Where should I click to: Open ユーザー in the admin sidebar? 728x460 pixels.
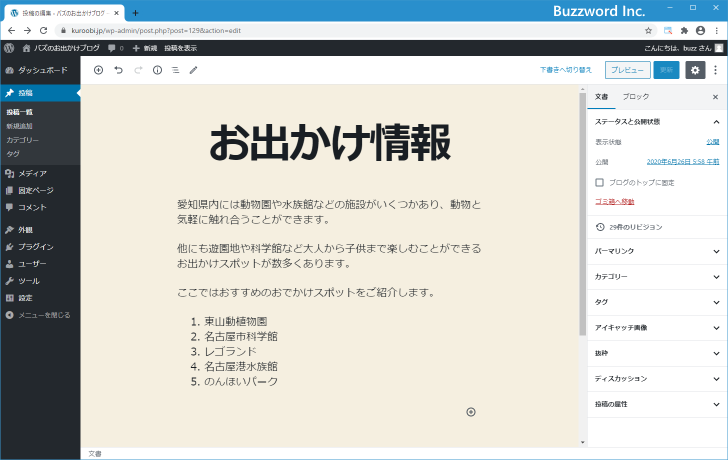pos(40,264)
